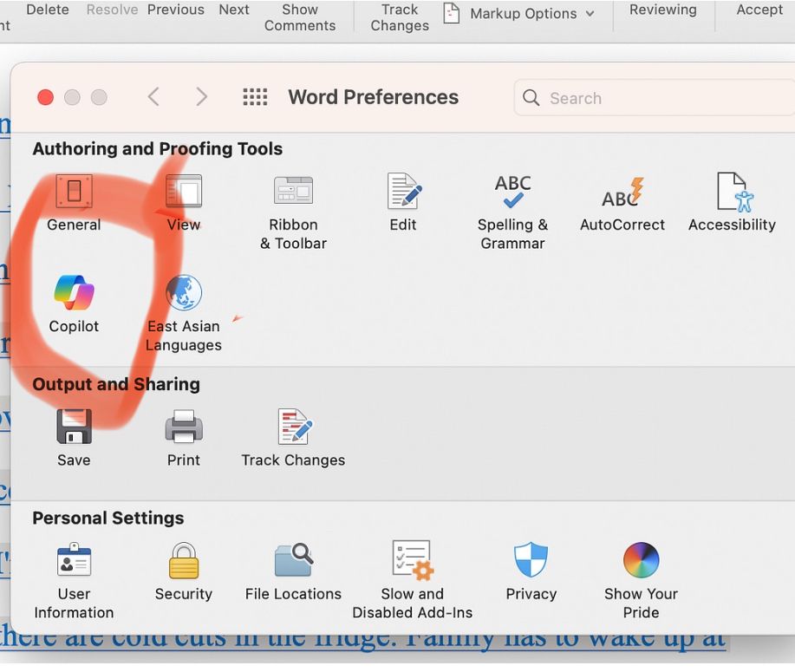Screen dimensions: 795x672
Task: Go forward in Word Preferences
Action: 202,96
